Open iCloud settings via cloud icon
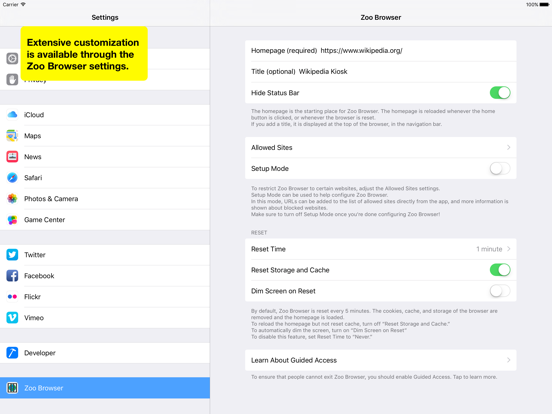Image resolution: width=552 pixels, height=414 pixels. pos(12,115)
